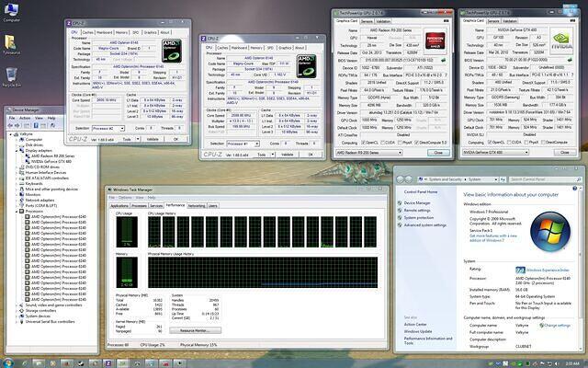Switch to Processes tab in Task Manager
Screen dimensions: 588x368
pos(139,206)
